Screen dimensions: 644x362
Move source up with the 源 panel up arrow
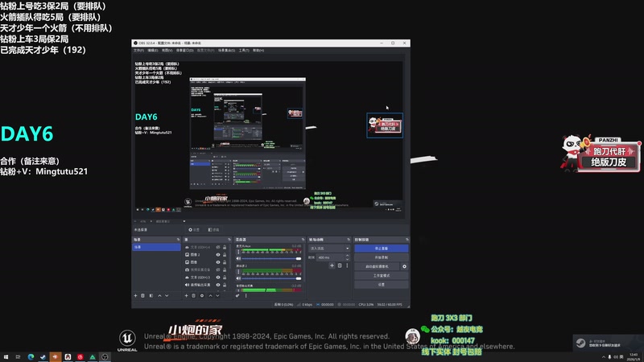(x=210, y=295)
